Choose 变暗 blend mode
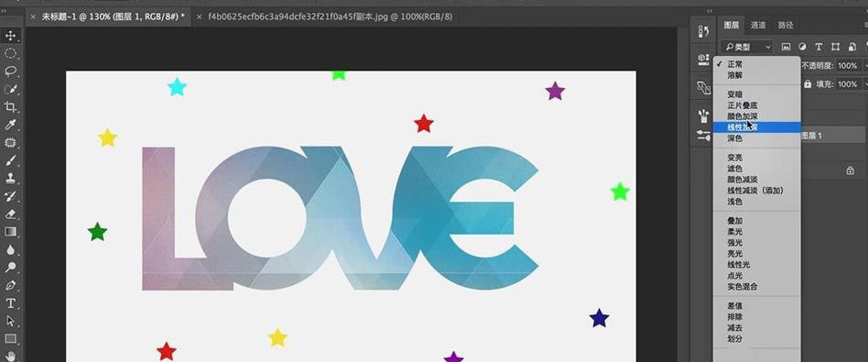The image size is (868, 362). (756, 94)
